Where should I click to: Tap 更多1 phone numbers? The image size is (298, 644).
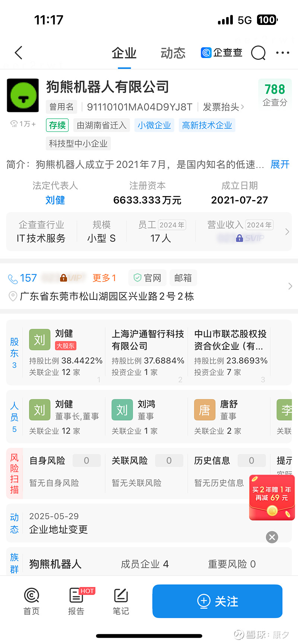[x=104, y=278]
